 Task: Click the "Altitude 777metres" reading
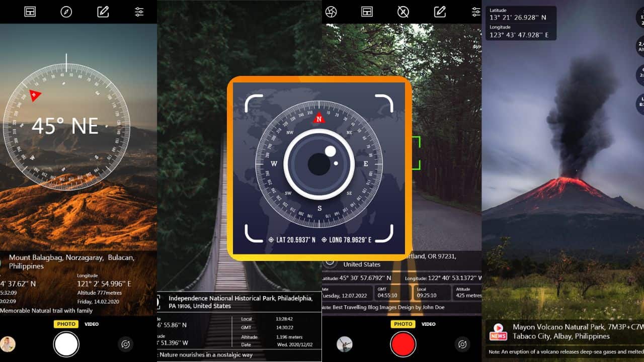pyautogui.click(x=100, y=293)
